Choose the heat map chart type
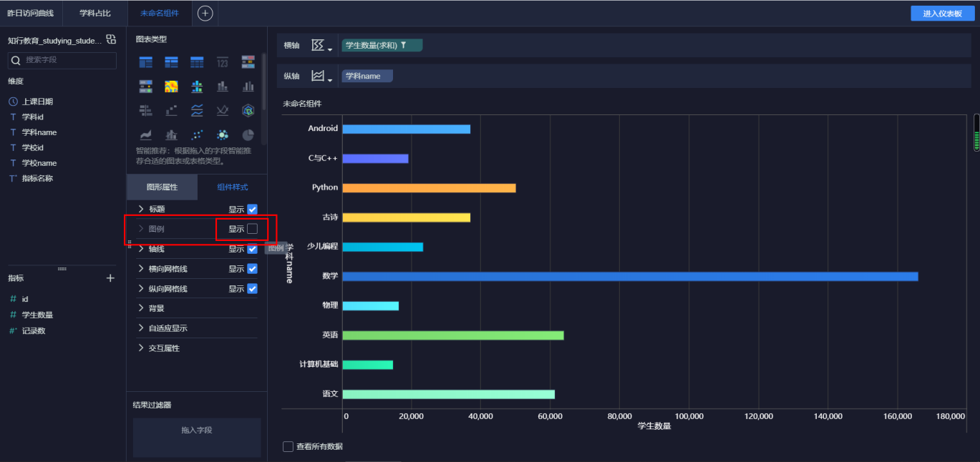Screen dimensions: 980x462 [x=171, y=87]
